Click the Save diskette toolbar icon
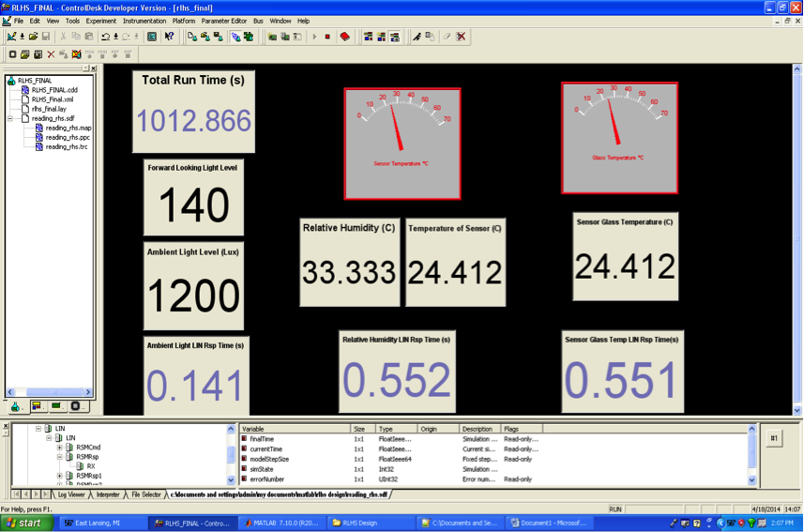 pos(46,37)
